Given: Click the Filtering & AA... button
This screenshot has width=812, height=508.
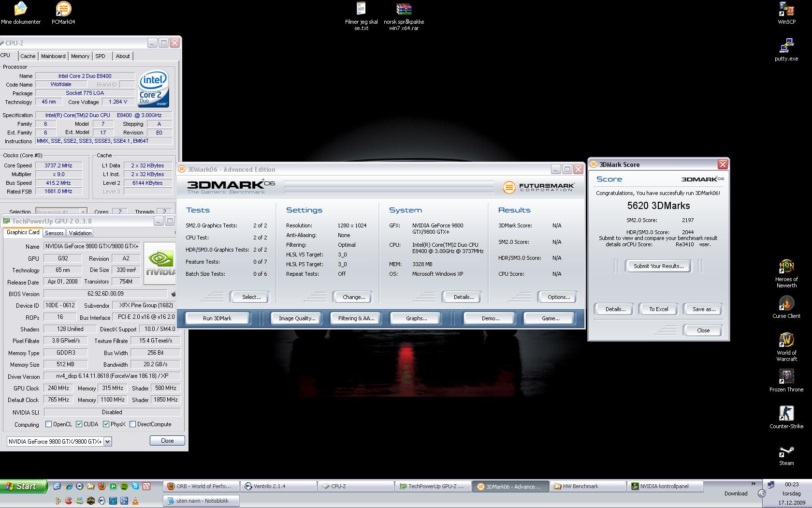Looking at the screenshot, I should 356,318.
